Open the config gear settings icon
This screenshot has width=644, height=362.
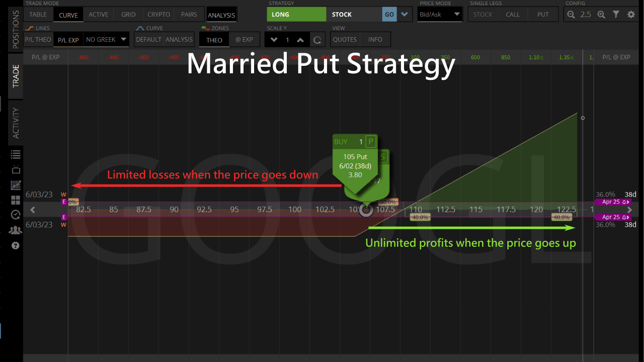click(x=631, y=15)
